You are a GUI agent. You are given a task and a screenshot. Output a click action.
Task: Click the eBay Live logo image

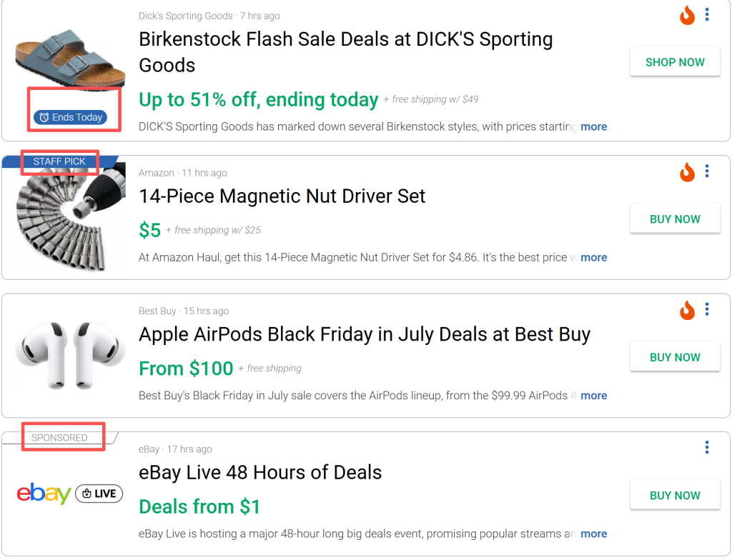(x=70, y=494)
